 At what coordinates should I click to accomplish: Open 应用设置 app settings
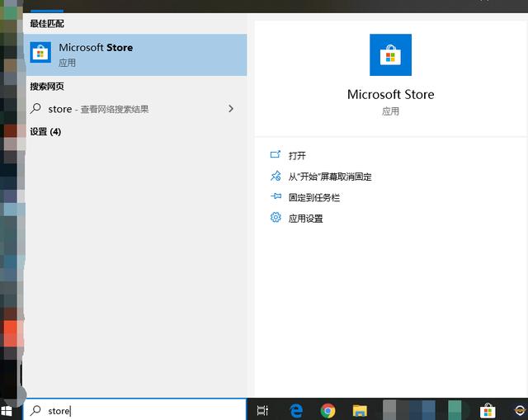click(306, 219)
